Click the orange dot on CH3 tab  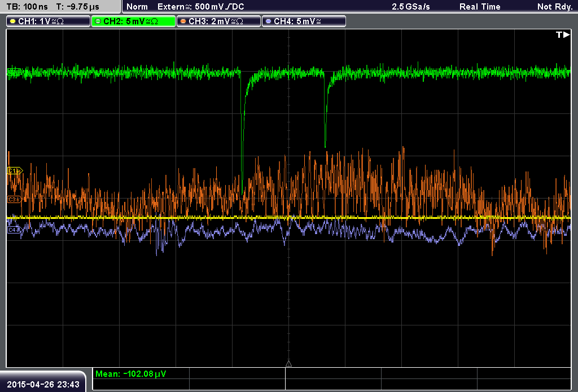(x=183, y=21)
